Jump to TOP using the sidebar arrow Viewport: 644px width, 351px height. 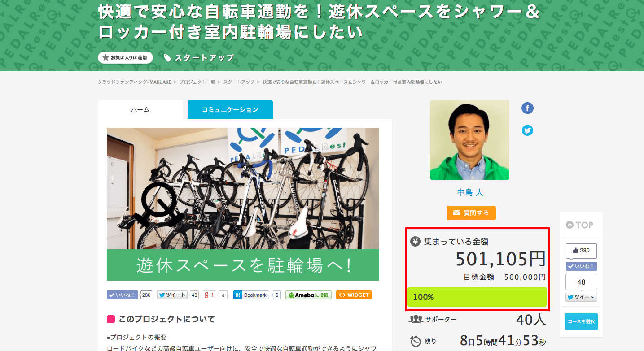[x=580, y=225]
